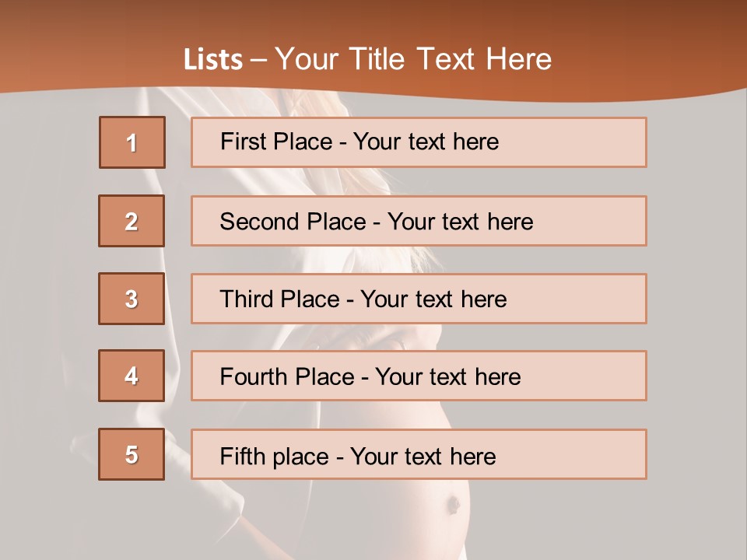
Task: Click the bold word 'Lists' in title
Action: (x=213, y=60)
